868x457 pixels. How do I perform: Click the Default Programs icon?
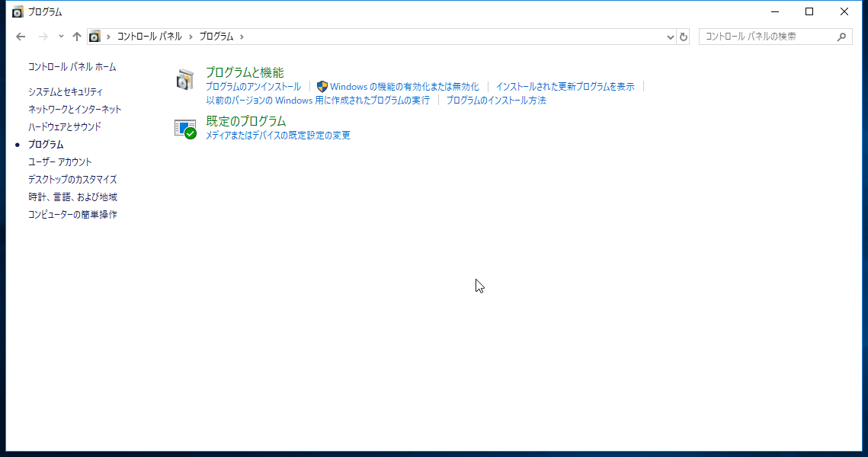(185, 129)
